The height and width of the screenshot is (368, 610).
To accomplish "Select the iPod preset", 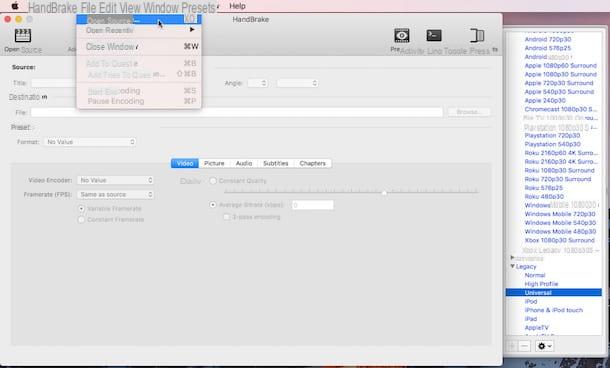I will point(531,301).
